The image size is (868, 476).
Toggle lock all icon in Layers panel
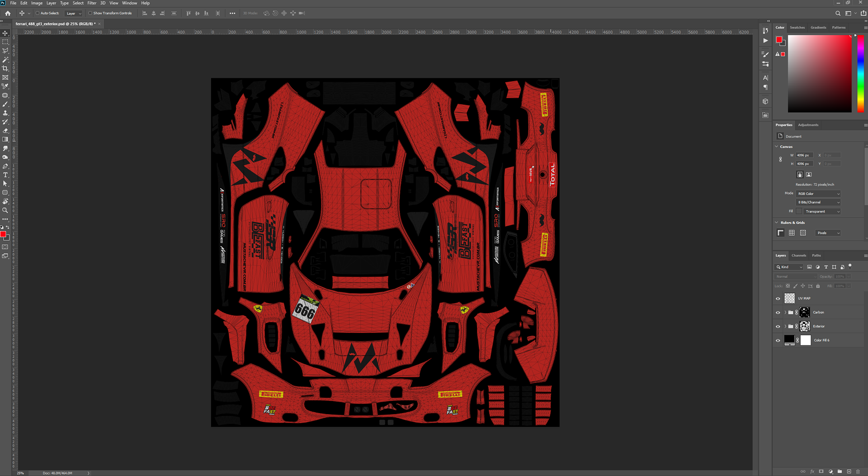click(x=818, y=286)
